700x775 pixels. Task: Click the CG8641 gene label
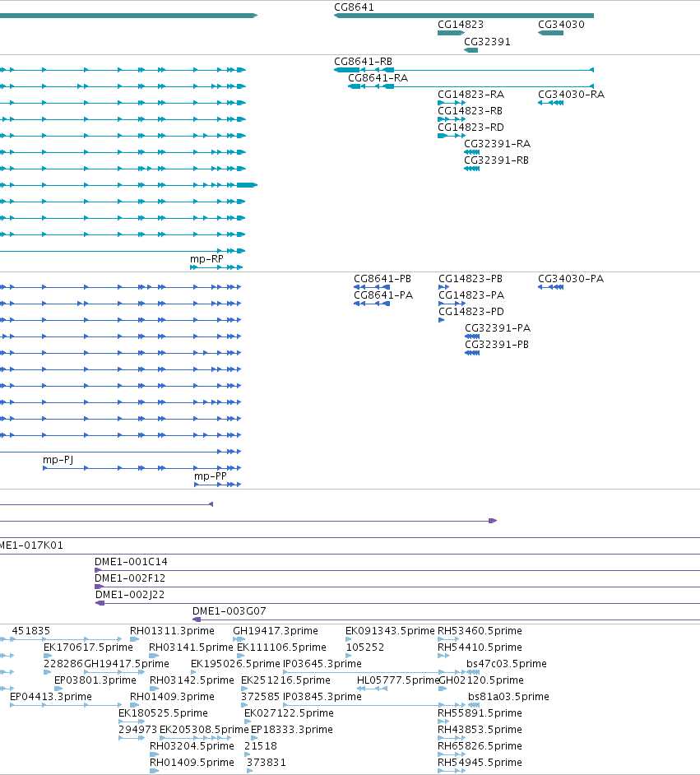pyautogui.click(x=354, y=7)
